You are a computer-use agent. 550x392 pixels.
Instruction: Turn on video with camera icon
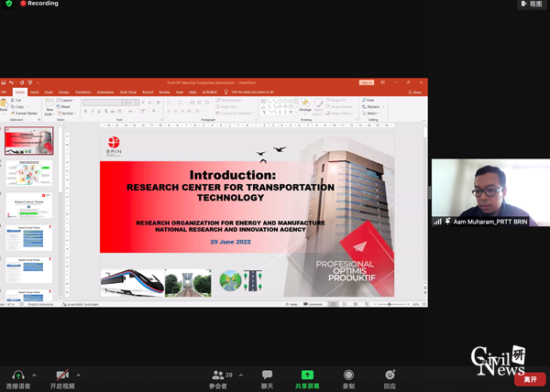(62, 376)
